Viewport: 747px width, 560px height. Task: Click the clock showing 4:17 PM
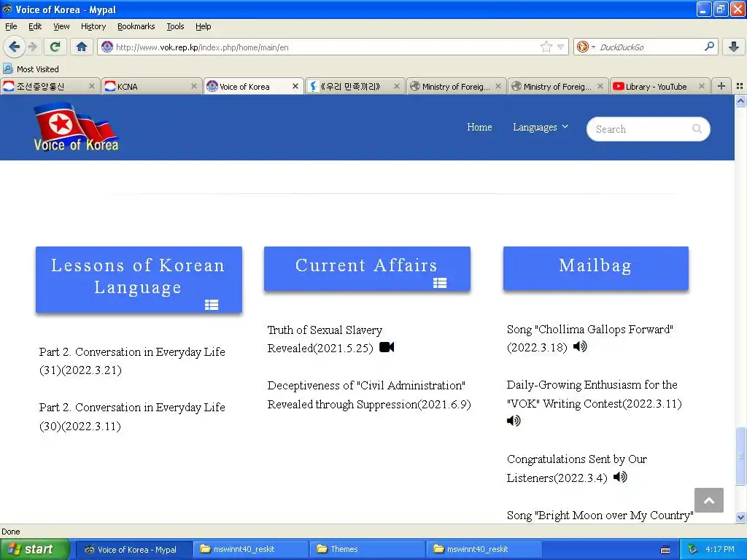coord(720,549)
